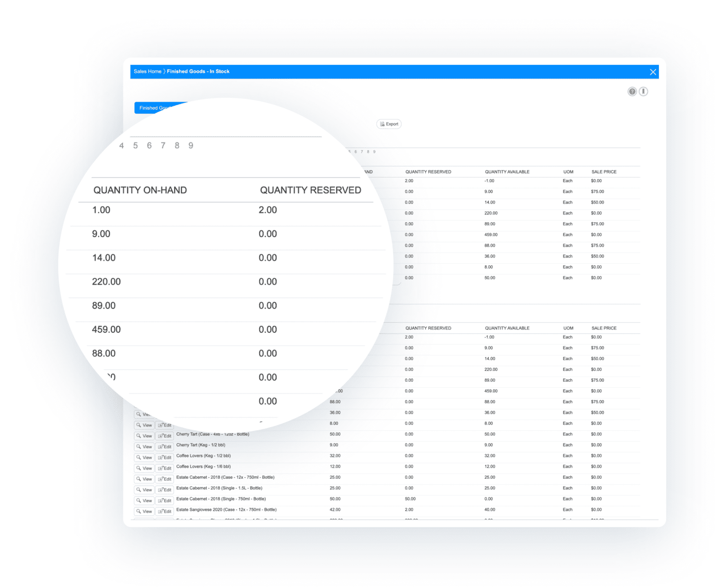This screenshot has width=724, height=588.
Task: View Estate Cabernet 2018 Case 12x
Action: pyautogui.click(x=144, y=479)
